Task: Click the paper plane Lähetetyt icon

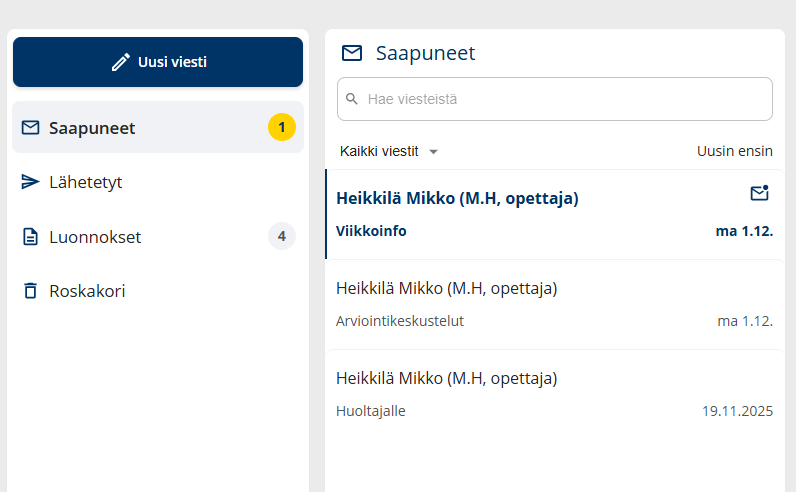Action: (30, 182)
